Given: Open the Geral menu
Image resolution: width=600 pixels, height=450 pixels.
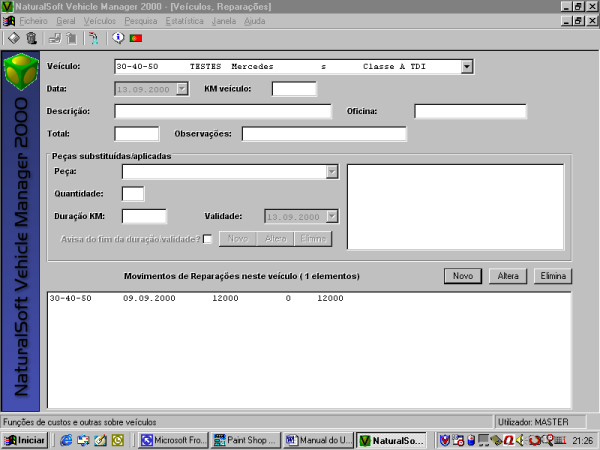Looking at the screenshot, I should [66, 21].
